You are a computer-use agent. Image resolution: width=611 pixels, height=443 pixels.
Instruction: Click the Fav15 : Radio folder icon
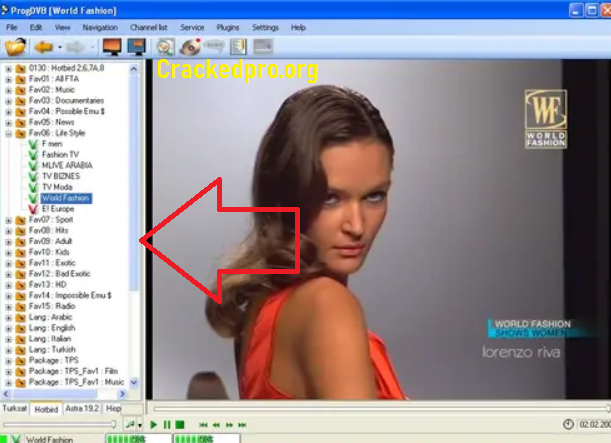click(20, 307)
